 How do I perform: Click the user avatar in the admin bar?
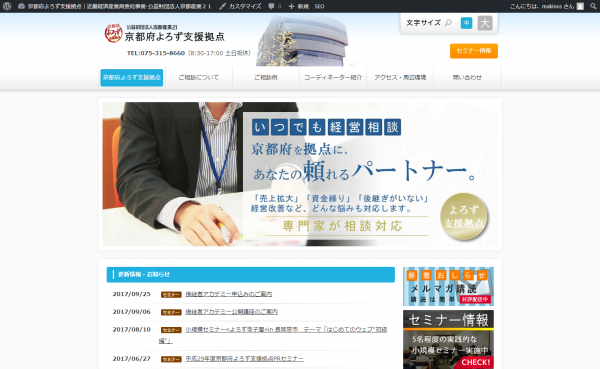pyautogui.click(x=580, y=6)
